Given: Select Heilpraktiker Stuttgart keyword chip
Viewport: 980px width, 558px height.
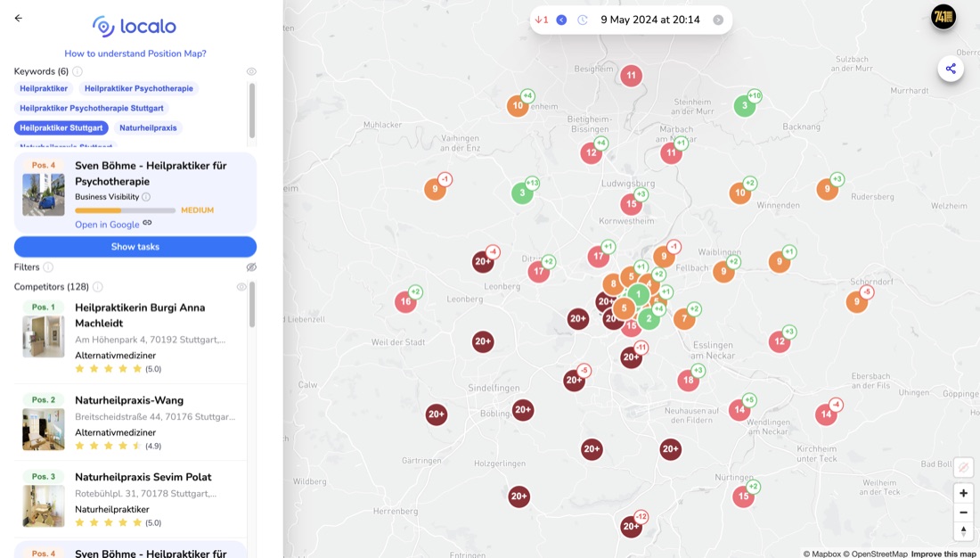Looking at the screenshot, I should 61,127.
